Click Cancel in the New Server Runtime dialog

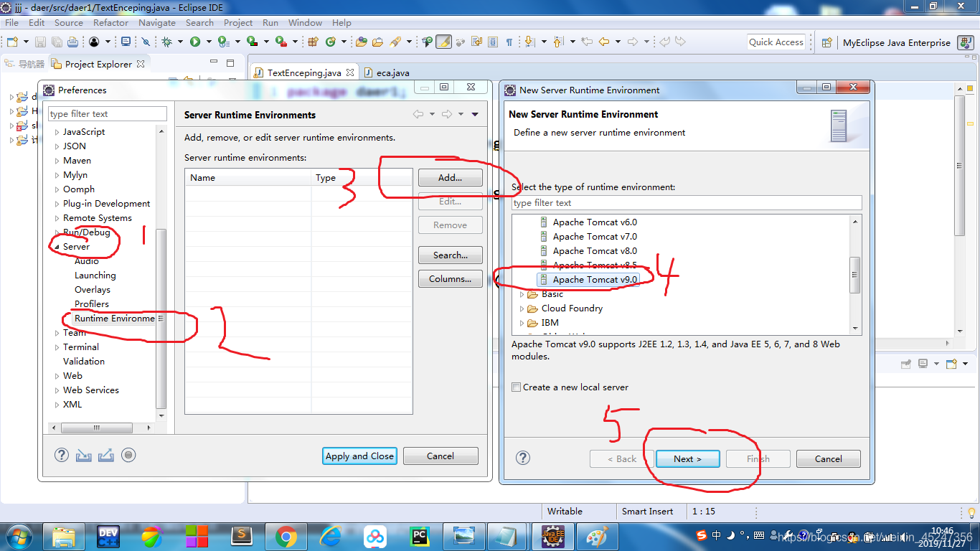[x=828, y=458]
